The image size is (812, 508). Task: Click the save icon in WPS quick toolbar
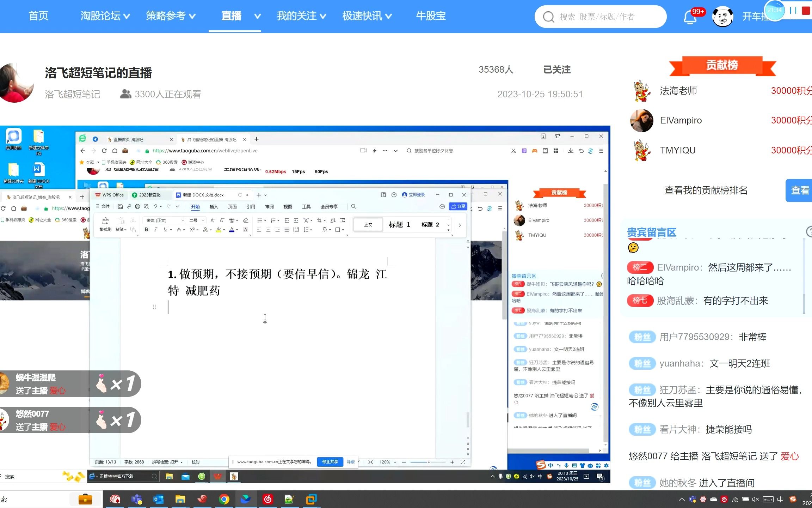pyautogui.click(x=120, y=206)
